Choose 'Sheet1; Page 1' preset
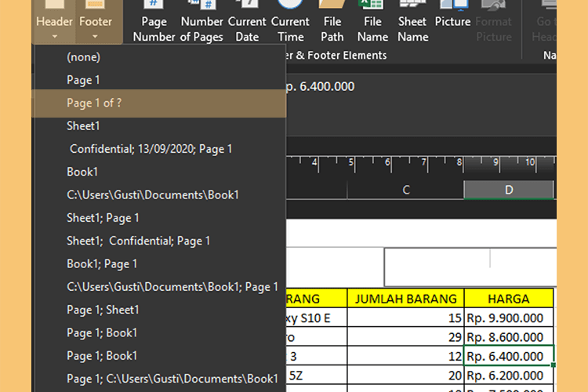This screenshot has height=392, width=588. [161, 218]
